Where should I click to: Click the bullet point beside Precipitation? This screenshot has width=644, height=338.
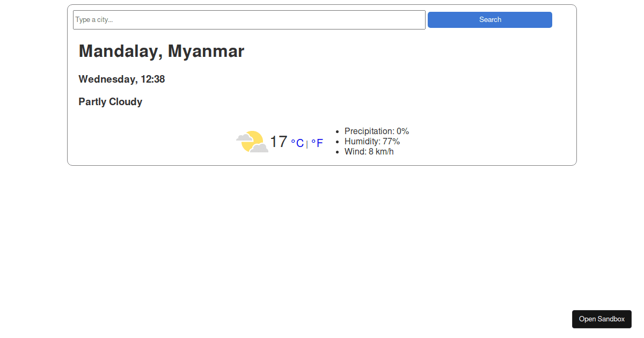(x=337, y=131)
